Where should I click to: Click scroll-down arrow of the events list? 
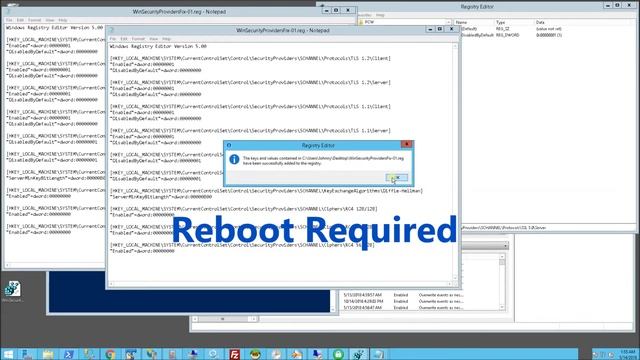(502, 307)
